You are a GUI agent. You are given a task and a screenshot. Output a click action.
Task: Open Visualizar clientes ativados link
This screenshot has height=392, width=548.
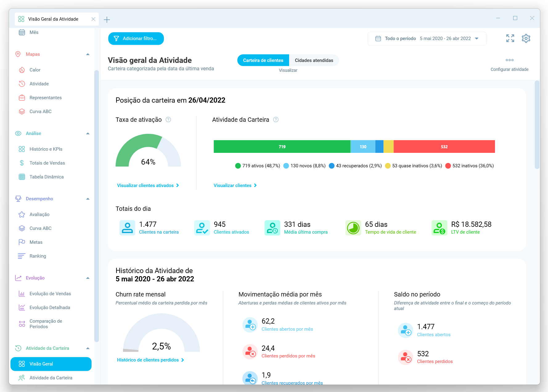(x=148, y=185)
